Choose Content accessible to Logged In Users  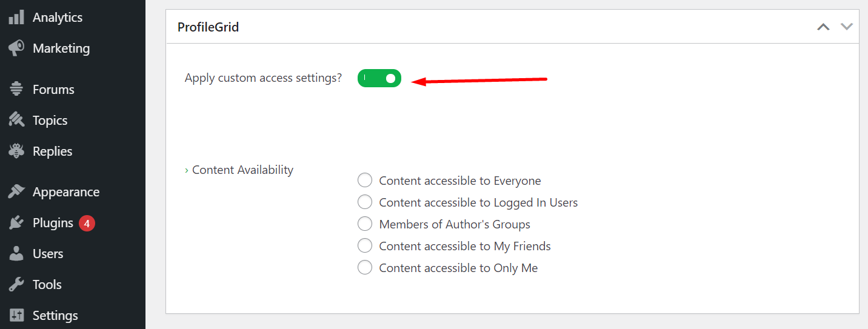[x=365, y=202]
